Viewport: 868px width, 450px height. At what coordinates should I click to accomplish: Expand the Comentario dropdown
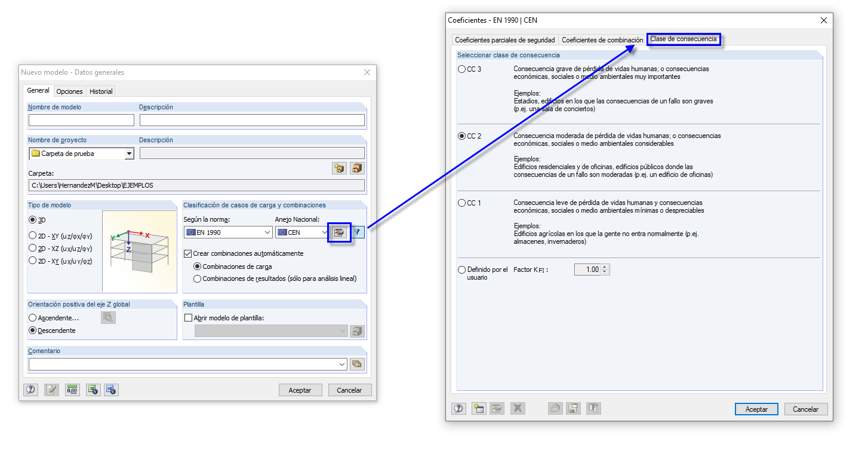(x=342, y=364)
